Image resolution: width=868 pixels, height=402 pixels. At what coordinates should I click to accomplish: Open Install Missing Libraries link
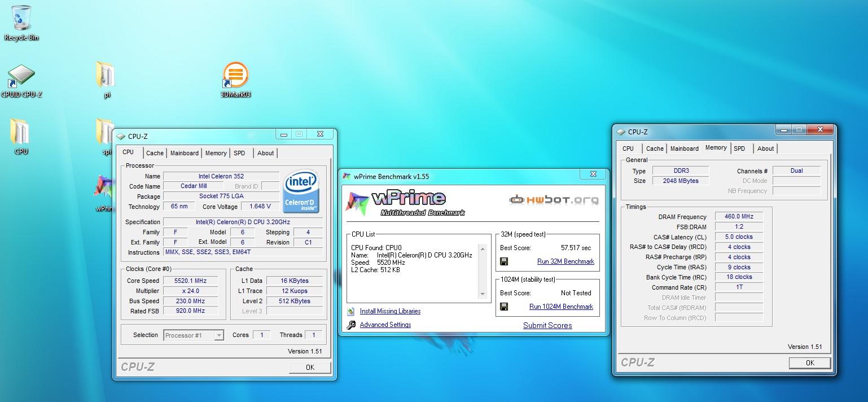pyautogui.click(x=390, y=311)
